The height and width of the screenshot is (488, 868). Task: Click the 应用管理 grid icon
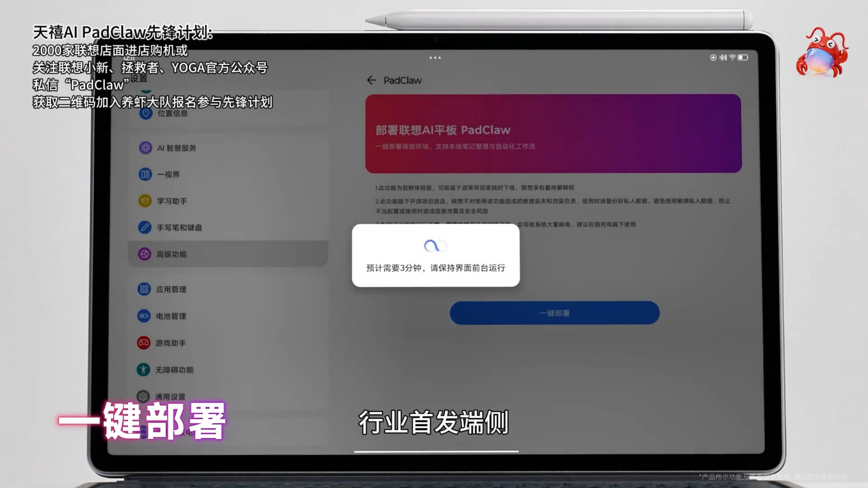click(x=144, y=289)
